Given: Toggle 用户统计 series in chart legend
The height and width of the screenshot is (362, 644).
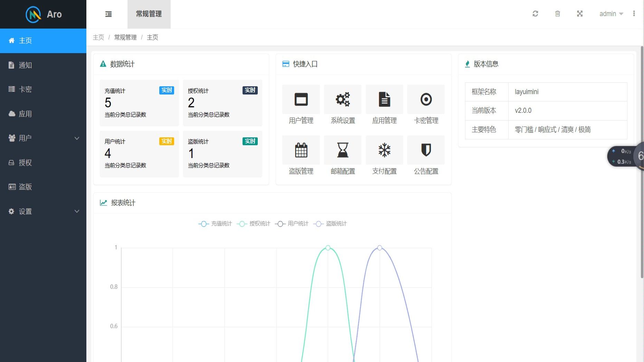Looking at the screenshot, I should pyautogui.click(x=292, y=224).
